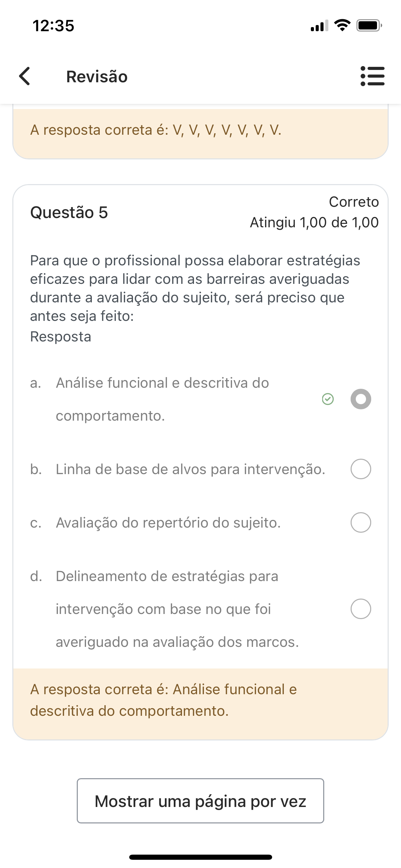Click the cellular signal bars icon
The image size is (401, 868).
point(319,26)
